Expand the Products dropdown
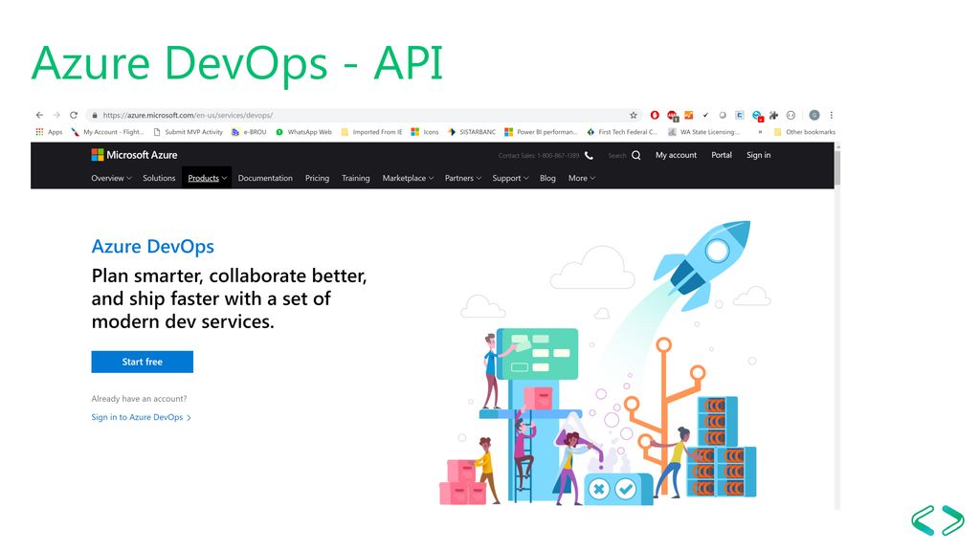Viewport: 980px width, 551px height. pyautogui.click(x=207, y=178)
